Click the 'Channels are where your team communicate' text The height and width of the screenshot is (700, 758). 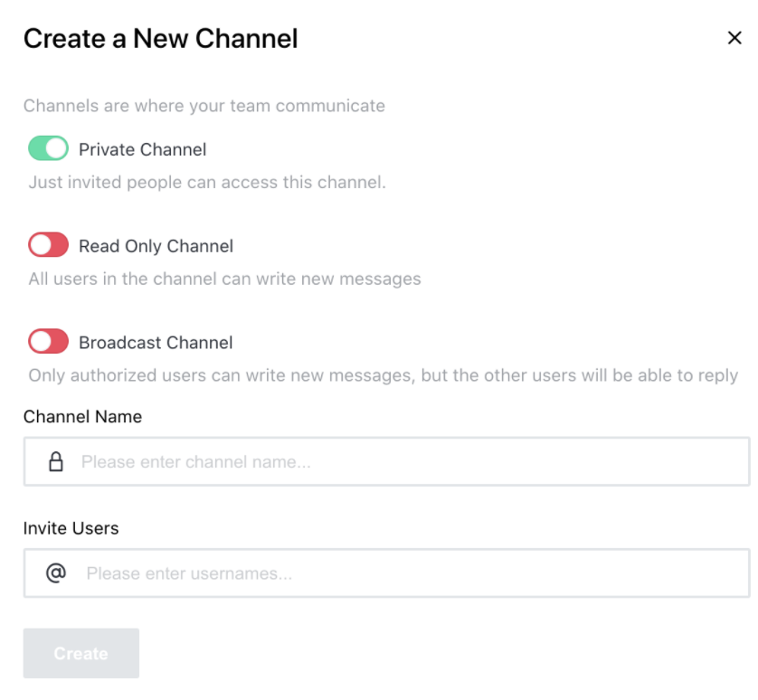[x=204, y=106]
